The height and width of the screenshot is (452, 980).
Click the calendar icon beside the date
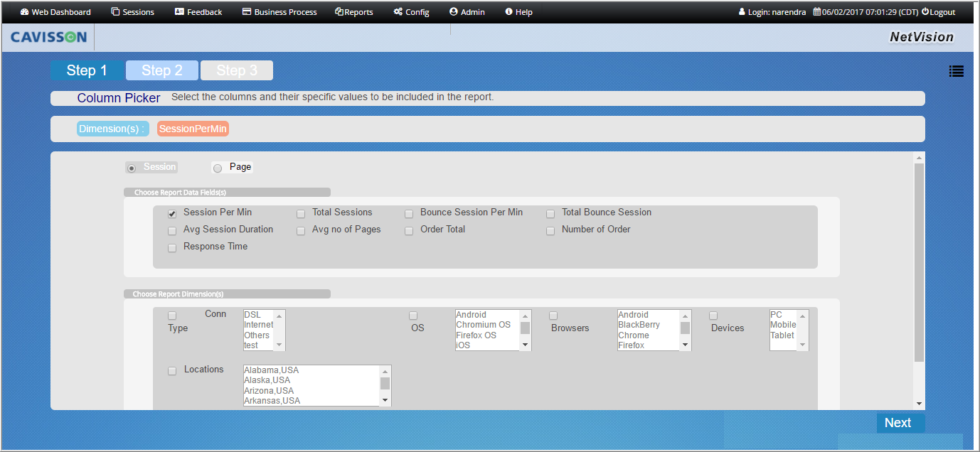[817, 12]
